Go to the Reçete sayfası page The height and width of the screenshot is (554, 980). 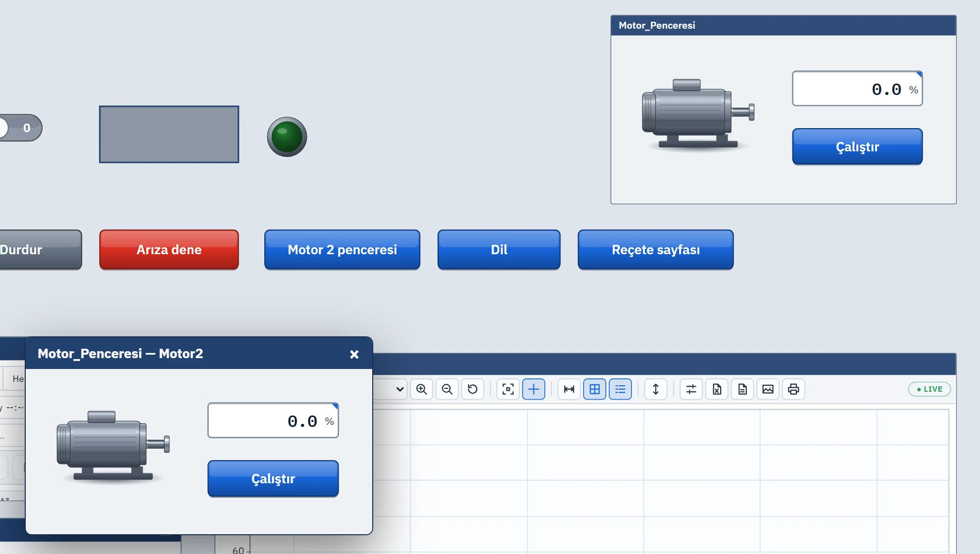tap(656, 250)
